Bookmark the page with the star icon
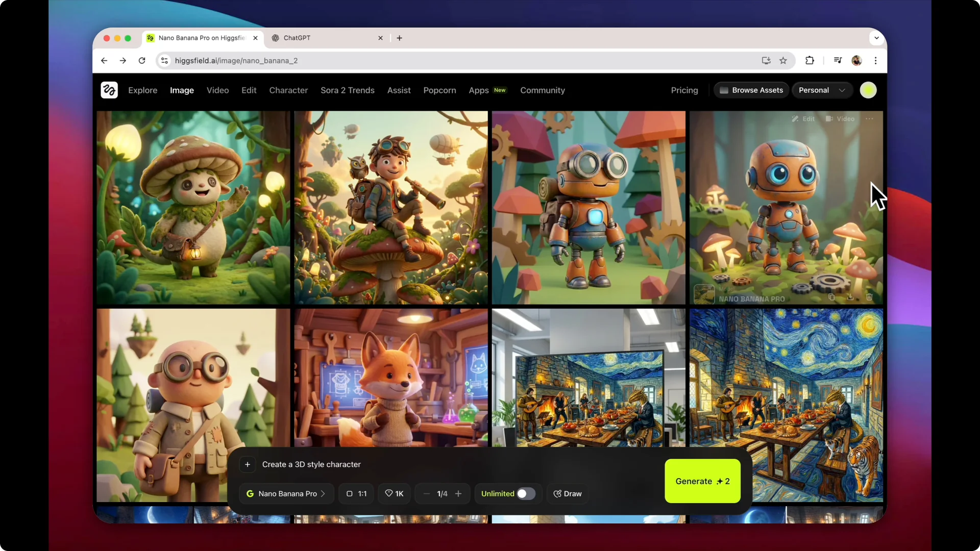The height and width of the screenshot is (551, 980). [x=783, y=60]
